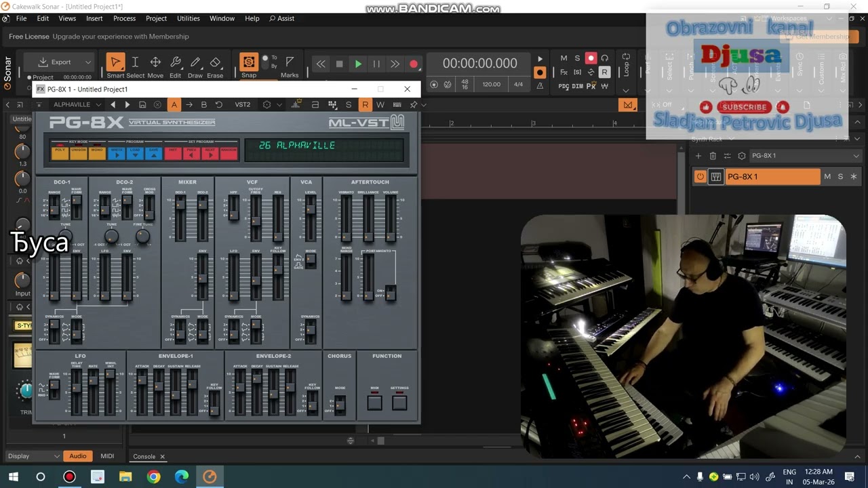Screen dimensions: 868x488
Task: Open the File menu
Action: [21, 18]
